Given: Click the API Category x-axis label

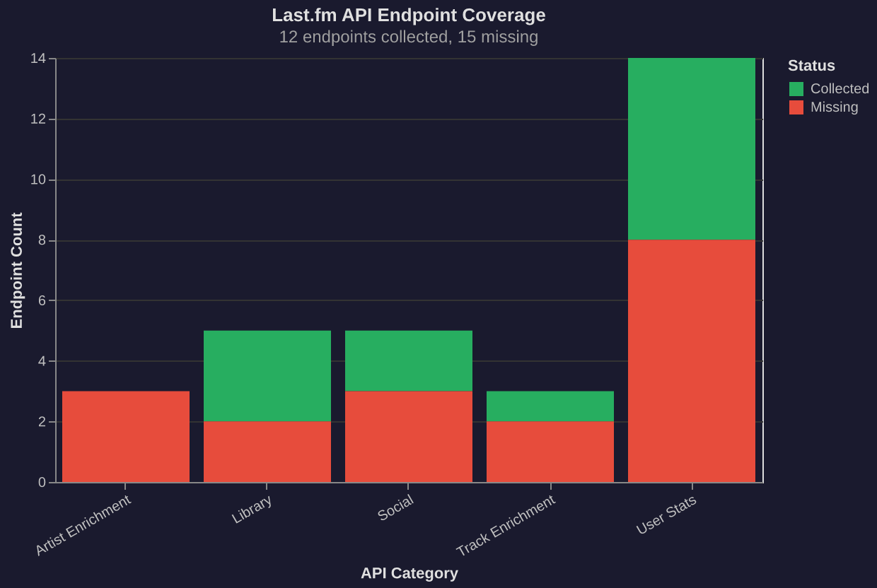Looking at the screenshot, I should (x=409, y=573).
